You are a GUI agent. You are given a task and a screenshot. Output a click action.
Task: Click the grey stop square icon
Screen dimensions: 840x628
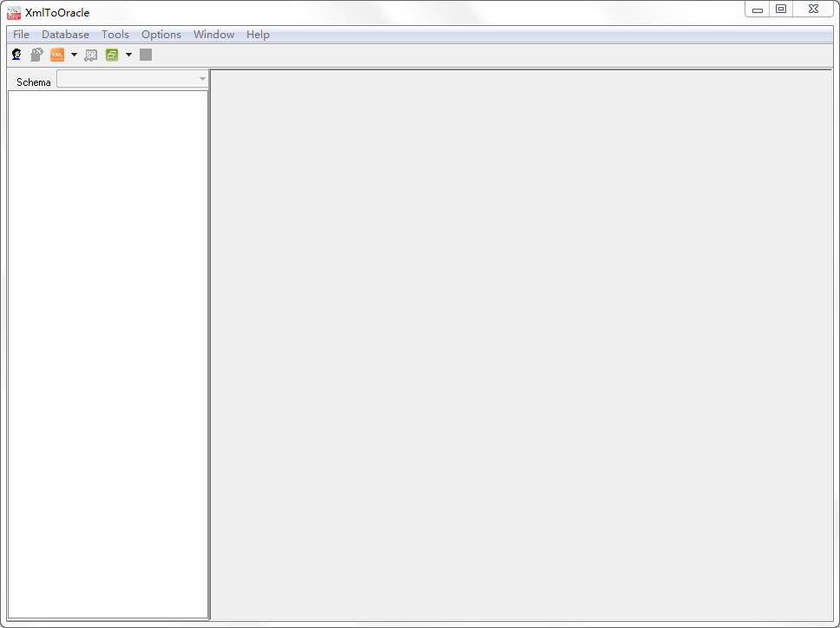pos(146,55)
